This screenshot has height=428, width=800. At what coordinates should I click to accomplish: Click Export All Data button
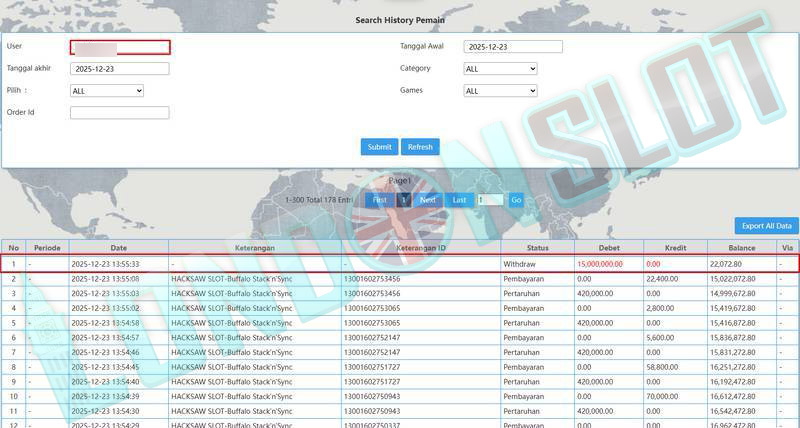tap(766, 226)
